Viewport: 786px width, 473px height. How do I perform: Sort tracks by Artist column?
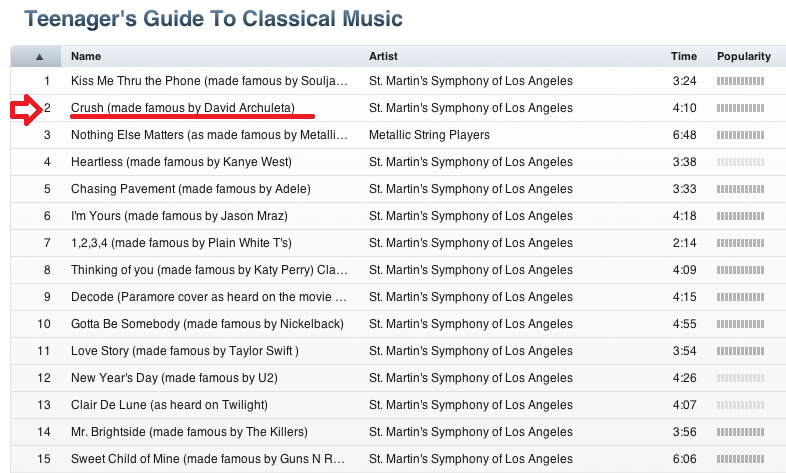pos(385,57)
